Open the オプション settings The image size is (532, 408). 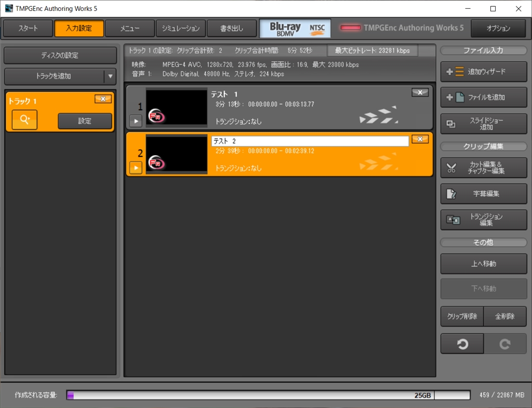click(x=498, y=28)
